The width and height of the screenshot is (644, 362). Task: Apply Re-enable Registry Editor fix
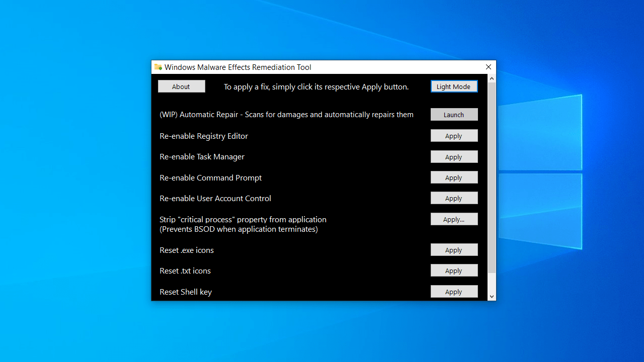(454, 136)
